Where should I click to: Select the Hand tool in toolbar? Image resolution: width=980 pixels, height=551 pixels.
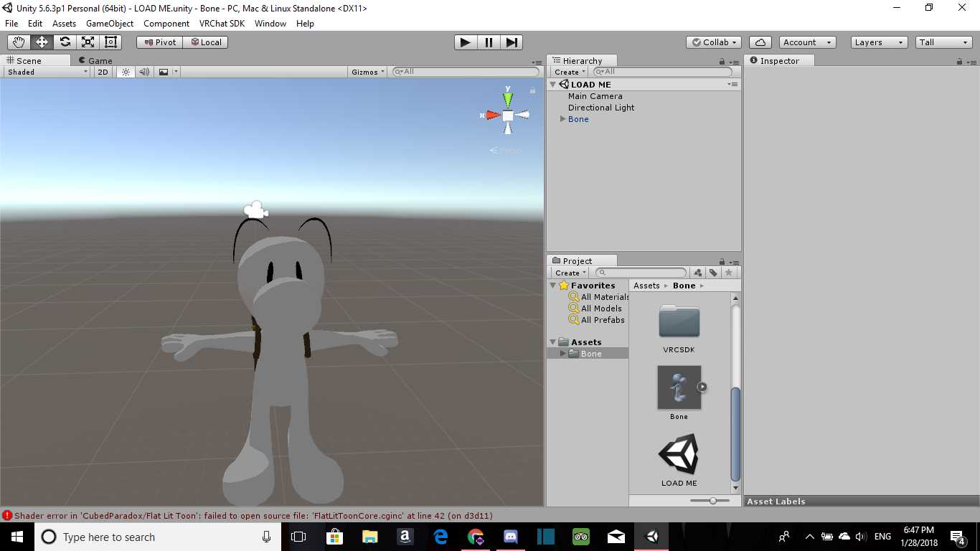pos(19,42)
